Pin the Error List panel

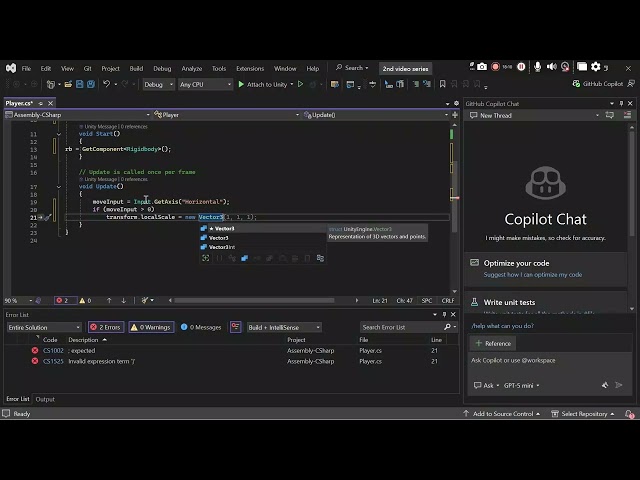[444, 314]
